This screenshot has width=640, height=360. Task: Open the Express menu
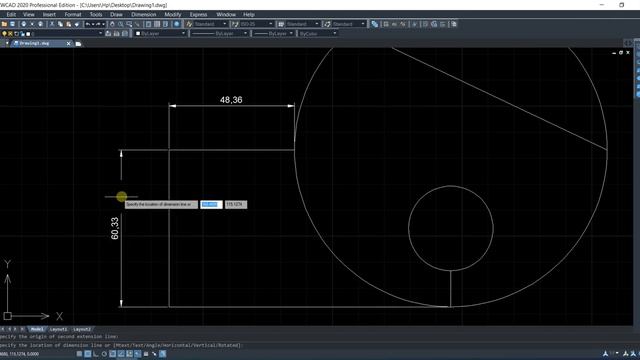point(198,14)
